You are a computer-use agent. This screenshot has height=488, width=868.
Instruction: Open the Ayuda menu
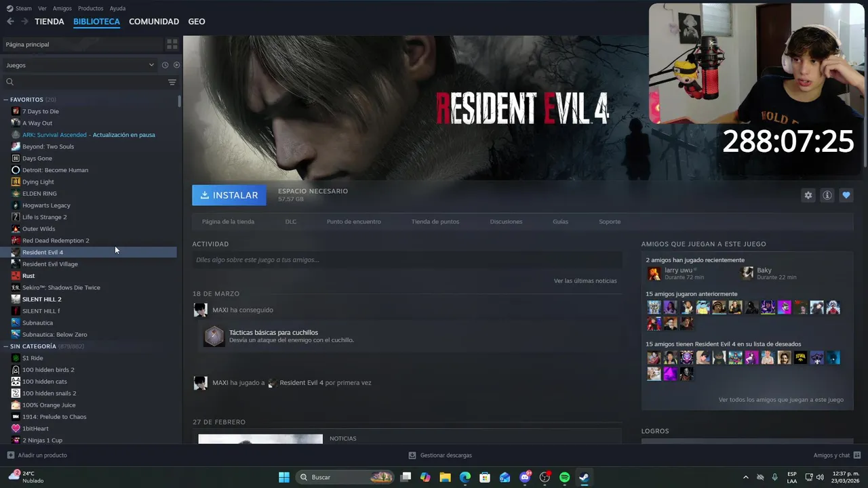coord(117,8)
